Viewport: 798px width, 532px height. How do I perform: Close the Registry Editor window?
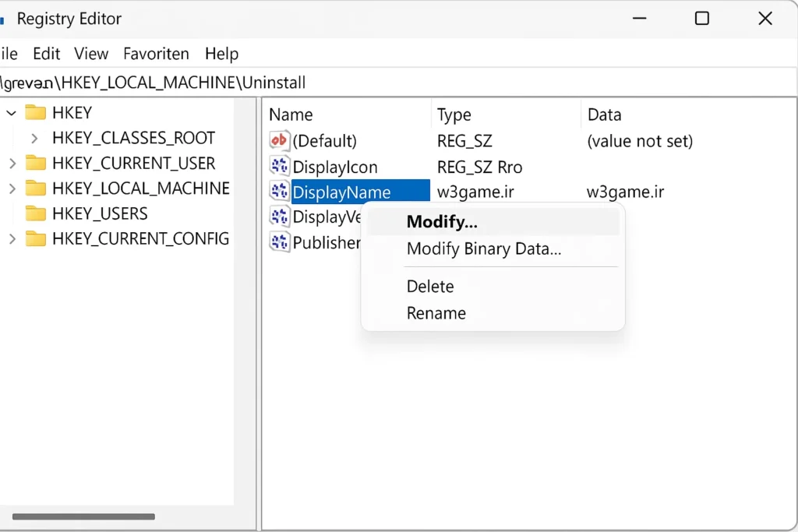[x=765, y=19]
